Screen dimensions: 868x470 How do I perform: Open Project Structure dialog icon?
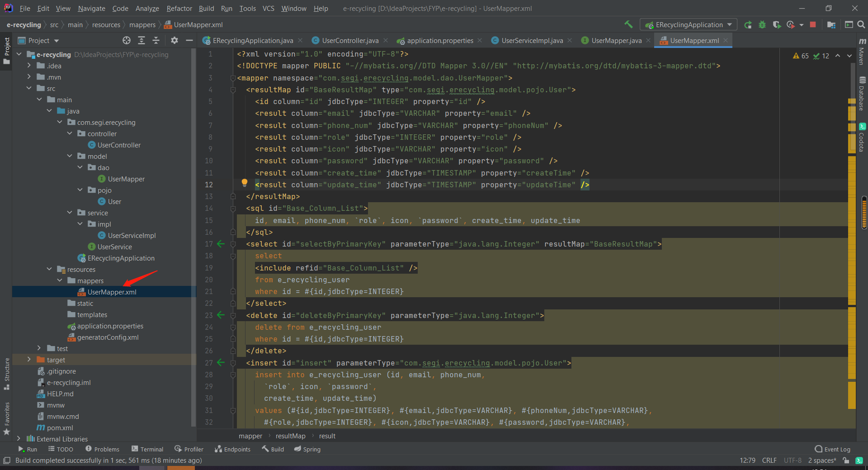pos(831,25)
